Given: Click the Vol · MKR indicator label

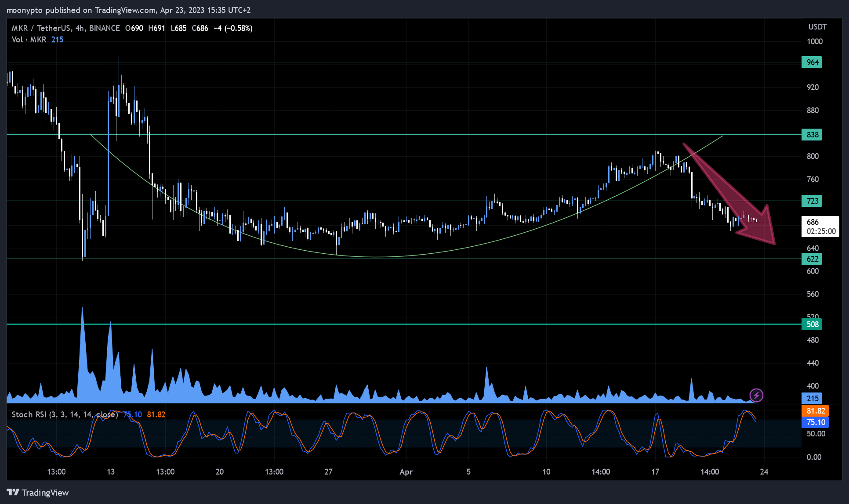Looking at the screenshot, I should pyautogui.click(x=29, y=40).
